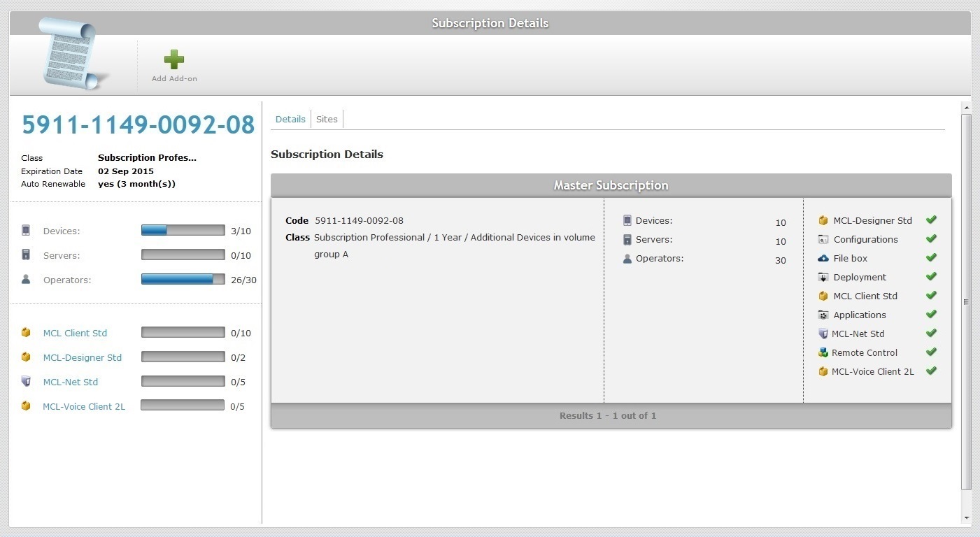Click the Auto Renewable value yes (3 month(s))
Viewport: 980px width, 537px height.
(136, 184)
